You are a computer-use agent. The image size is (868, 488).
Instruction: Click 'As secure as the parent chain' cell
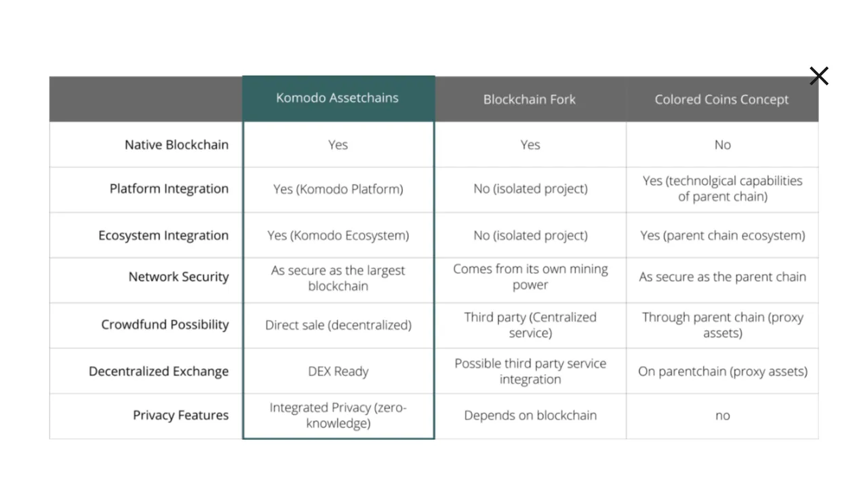(x=722, y=277)
